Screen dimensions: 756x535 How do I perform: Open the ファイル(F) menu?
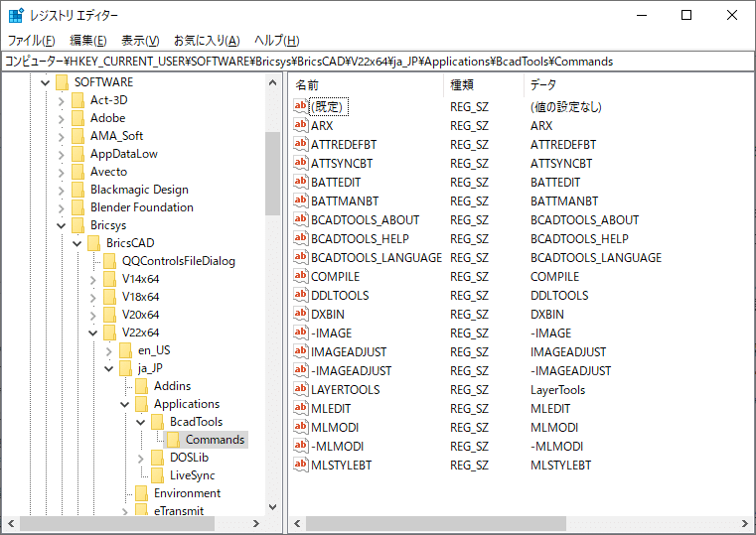(32, 41)
